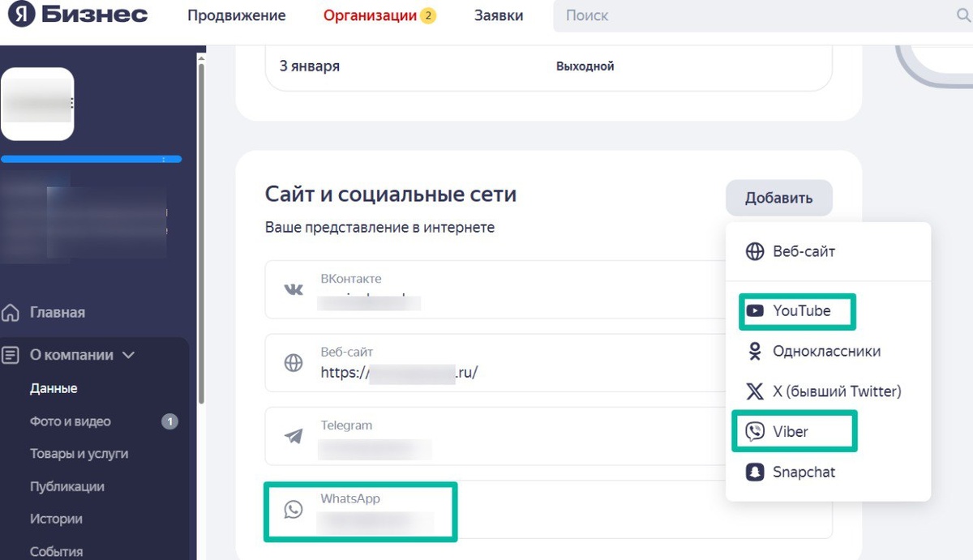Click the X logo icon

[755, 391]
